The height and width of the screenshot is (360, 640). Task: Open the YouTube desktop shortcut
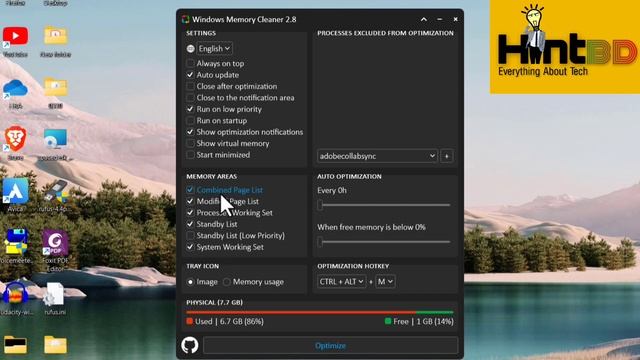click(x=15, y=37)
